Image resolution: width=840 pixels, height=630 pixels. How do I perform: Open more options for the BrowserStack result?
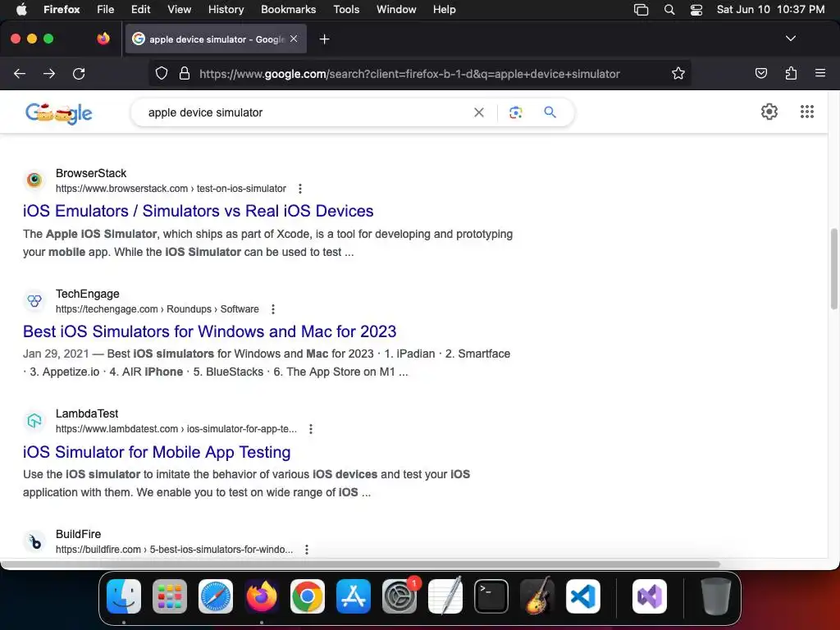(x=300, y=189)
